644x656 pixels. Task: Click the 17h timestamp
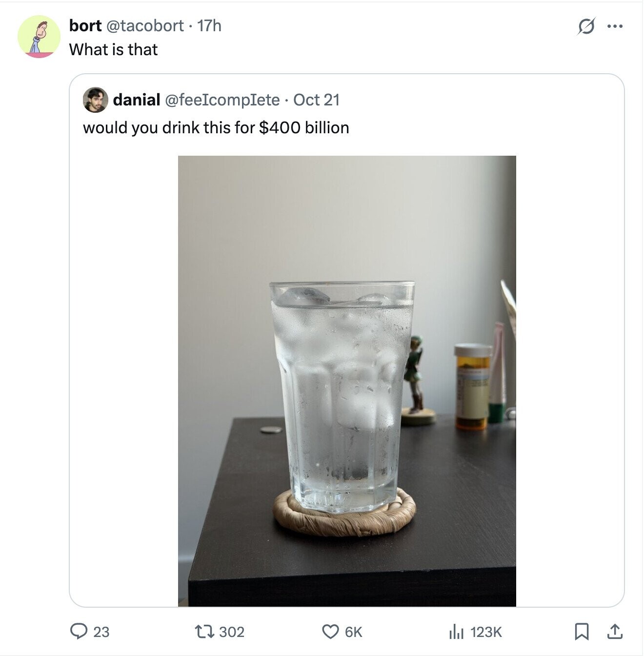point(209,25)
